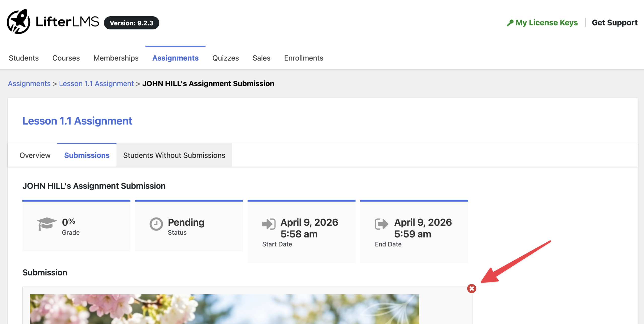Click the clock Pending status icon

point(156,224)
